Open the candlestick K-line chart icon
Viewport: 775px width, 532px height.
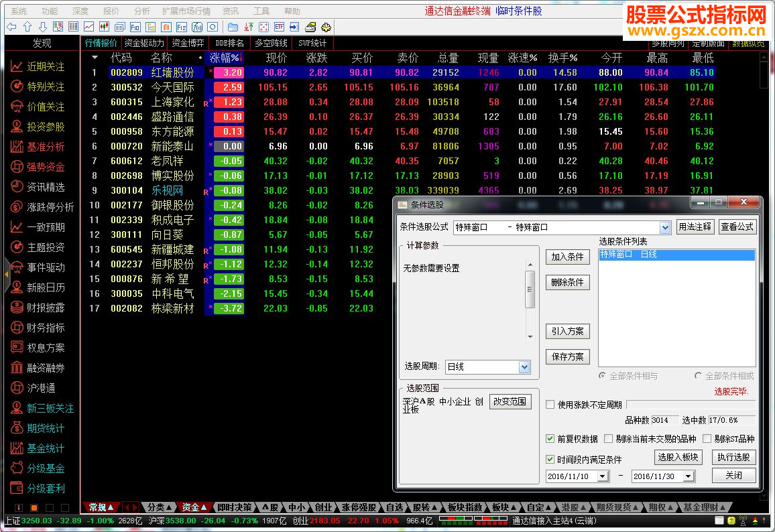pos(105,27)
